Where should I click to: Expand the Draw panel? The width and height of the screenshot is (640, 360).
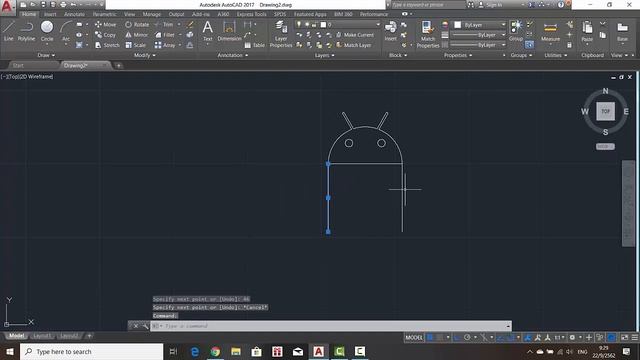pos(46,55)
